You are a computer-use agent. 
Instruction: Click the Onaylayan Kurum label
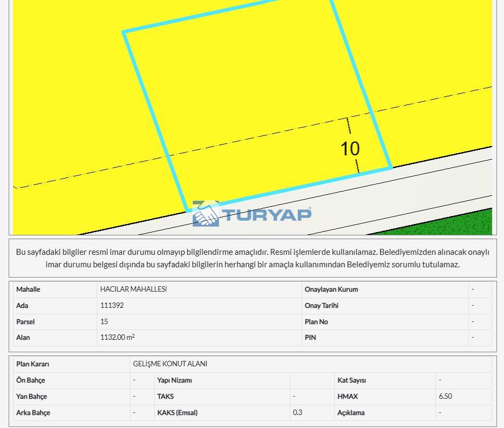point(331,289)
